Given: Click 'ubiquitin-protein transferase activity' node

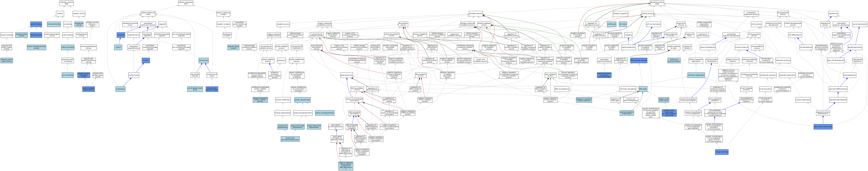Looking at the screenshot, I should [x=84, y=75].
